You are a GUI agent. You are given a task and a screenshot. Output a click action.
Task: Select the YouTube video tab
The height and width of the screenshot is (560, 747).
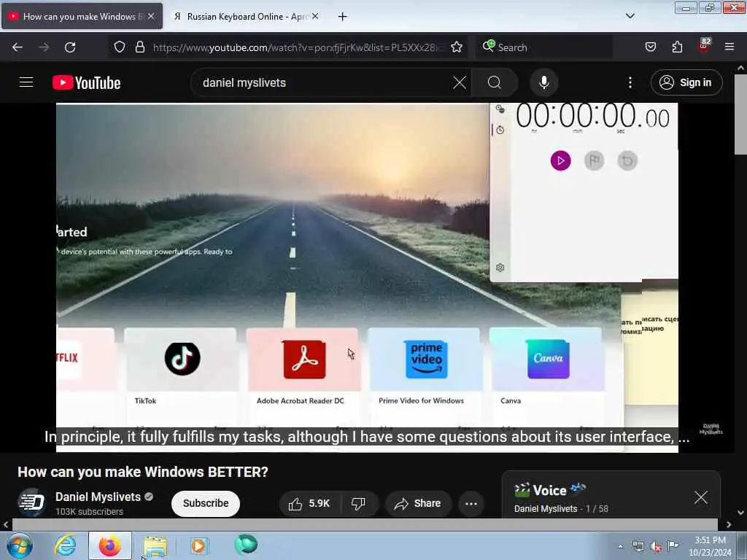[82, 17]
